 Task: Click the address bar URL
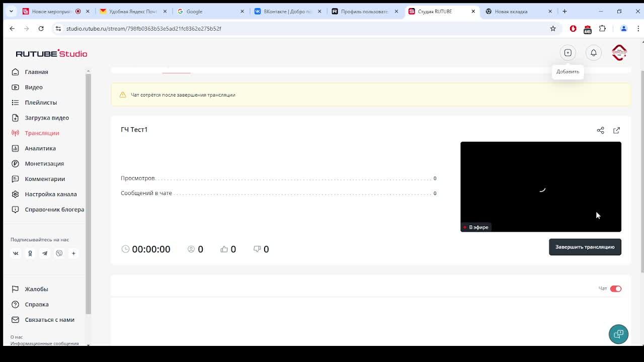click(144, 29)
